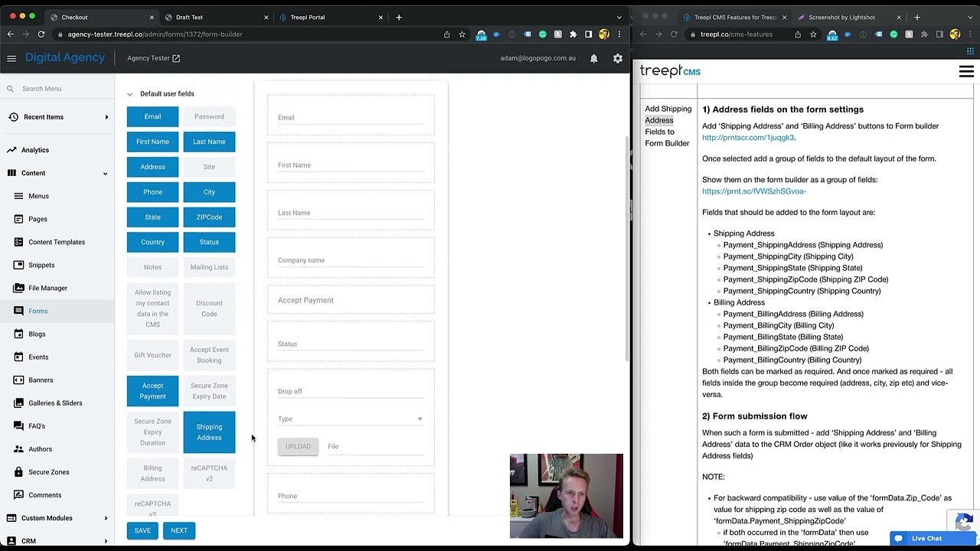
Task: Expand the Custom Modules submenu arrow
Action: [x=106, y=518]
